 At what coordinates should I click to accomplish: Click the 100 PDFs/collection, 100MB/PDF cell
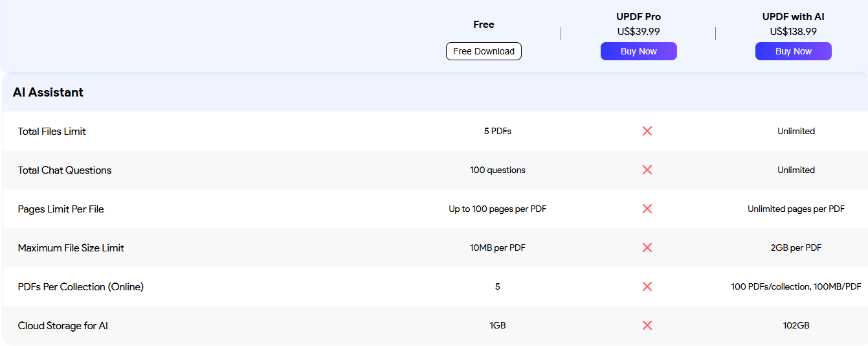click(796, 286)
